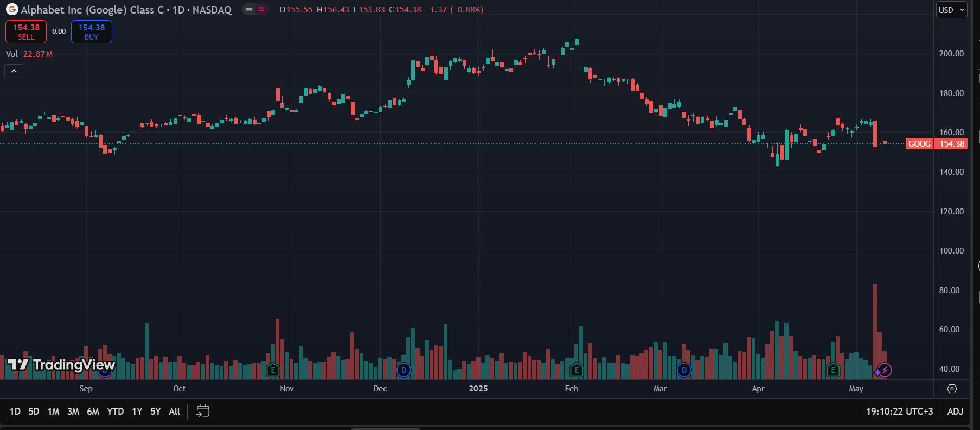Click the 19:10:22 UTC+3 timezone button
The width and height of the screenshot is (980, 430).
[x=900, y=412]
